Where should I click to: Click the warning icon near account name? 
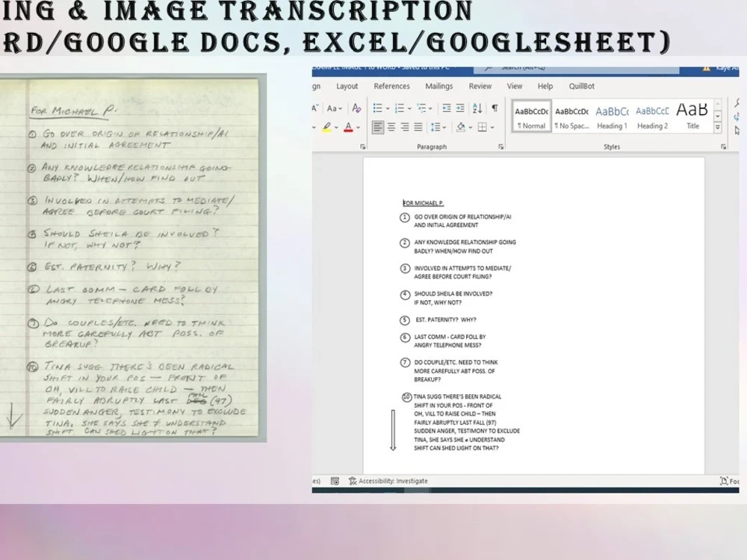coord(706,69)
